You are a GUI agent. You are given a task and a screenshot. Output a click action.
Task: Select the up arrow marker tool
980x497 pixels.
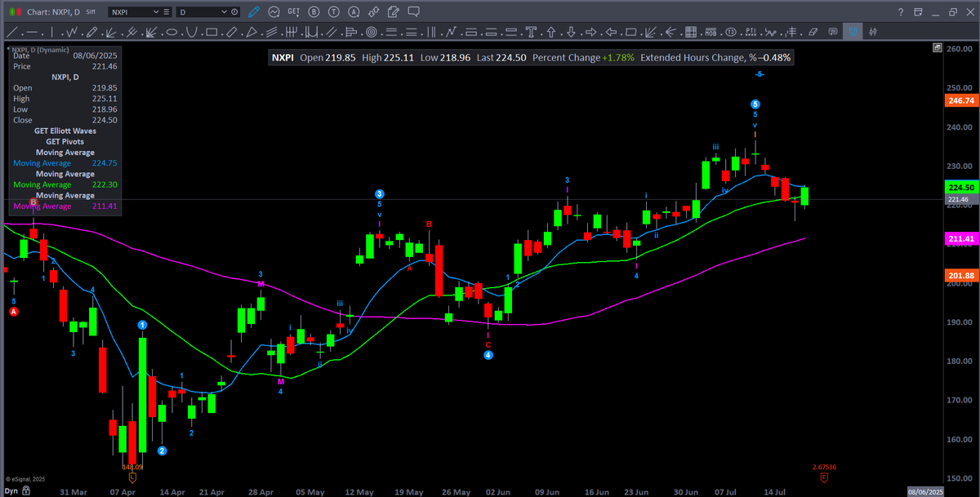click(551, 32)
